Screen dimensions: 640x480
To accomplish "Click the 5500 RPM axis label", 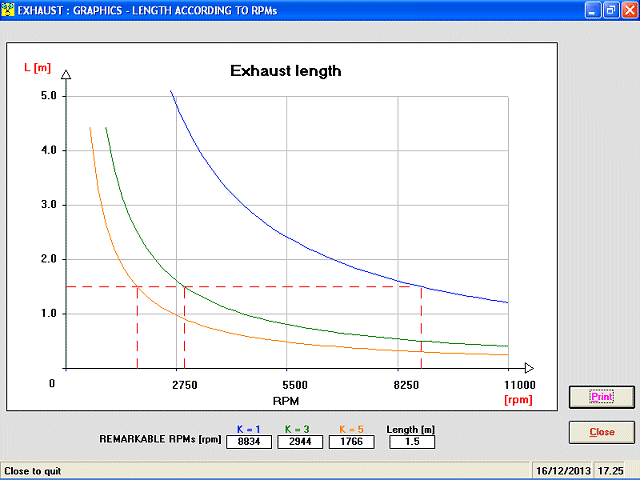I will tap(295, 385).
